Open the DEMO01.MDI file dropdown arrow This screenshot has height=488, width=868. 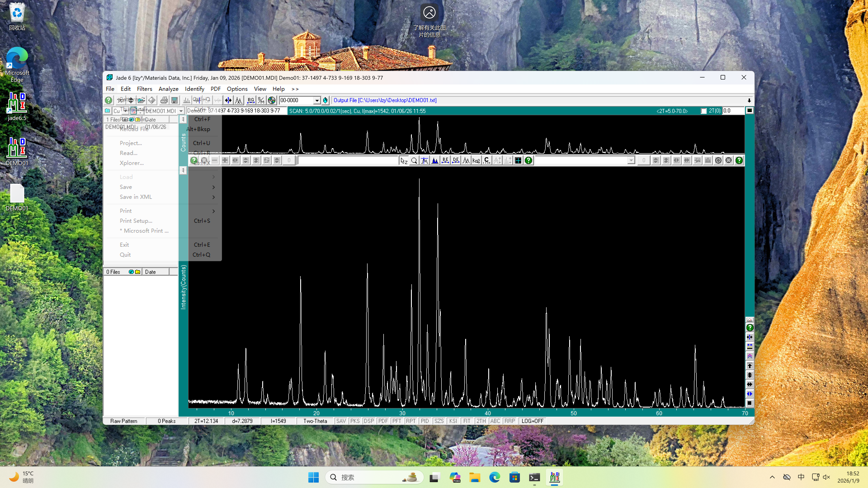(181, 111)
